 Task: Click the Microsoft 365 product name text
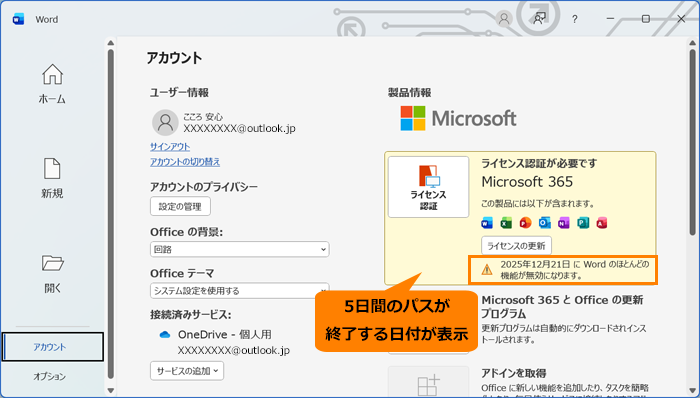click(x=527, y=182)
